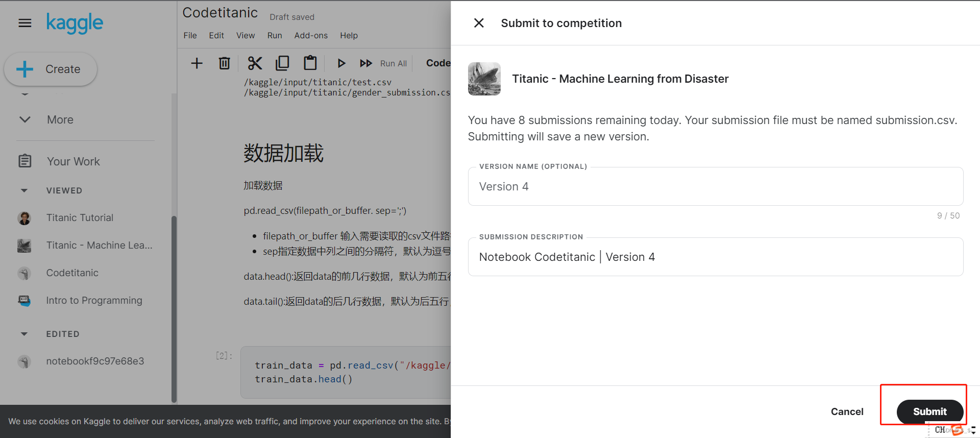Collapse the VIEWED section
980x438 pixels.
pos(24,190)
